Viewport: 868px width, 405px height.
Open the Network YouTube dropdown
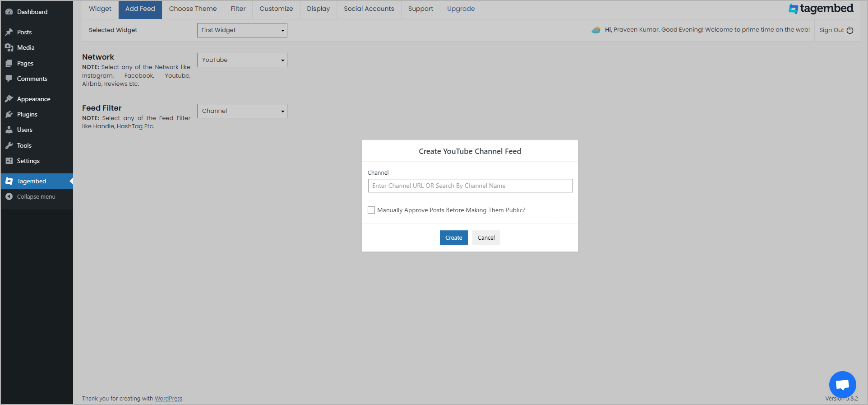[x=242, y=60]
